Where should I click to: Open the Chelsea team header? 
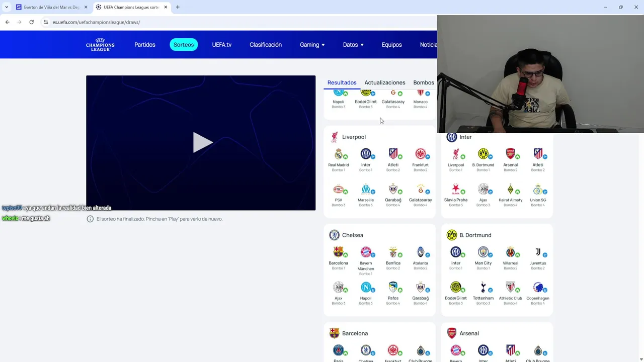point(346,235)
